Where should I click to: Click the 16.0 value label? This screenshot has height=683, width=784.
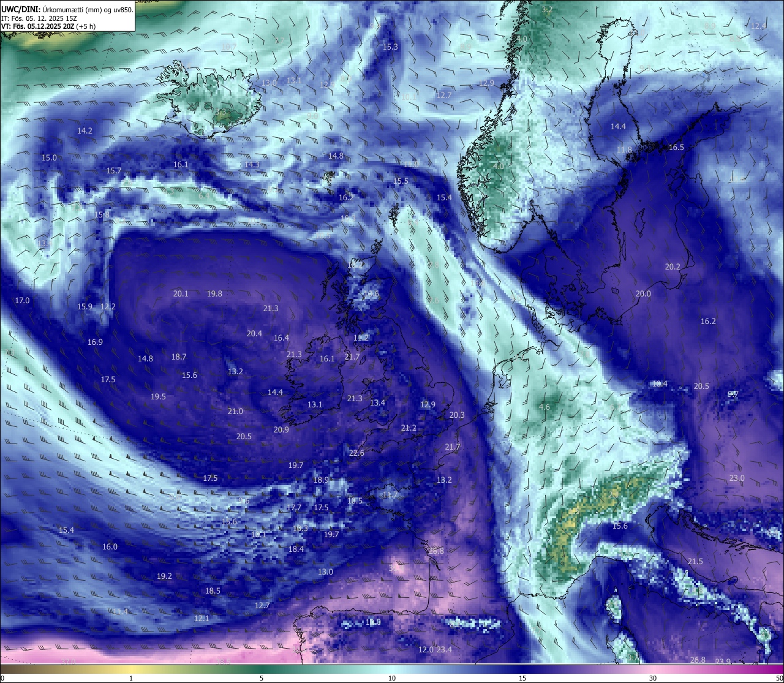110,547
